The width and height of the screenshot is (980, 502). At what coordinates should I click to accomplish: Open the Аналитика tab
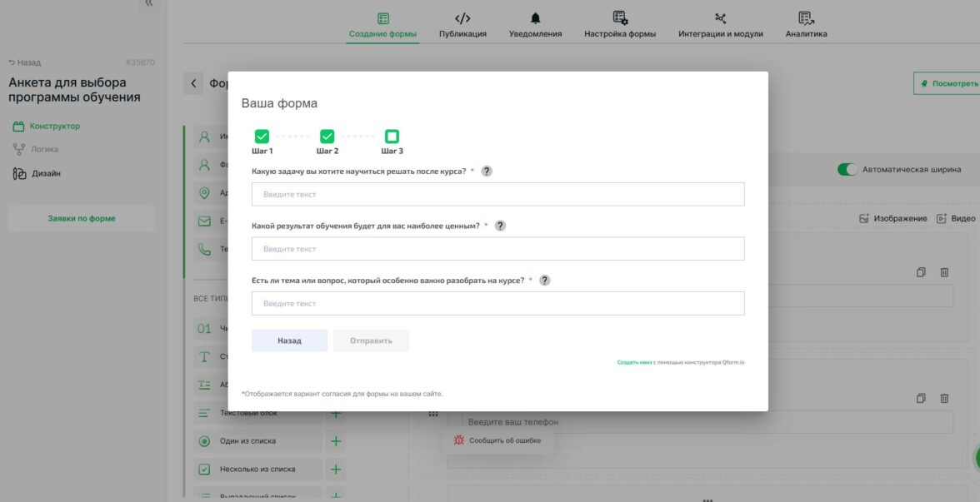pos(807,26)
